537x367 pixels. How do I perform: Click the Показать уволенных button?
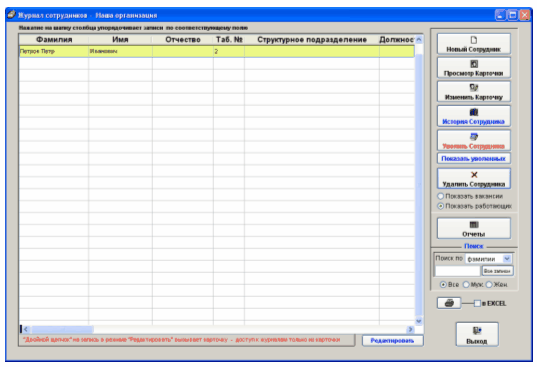[474, 159]
